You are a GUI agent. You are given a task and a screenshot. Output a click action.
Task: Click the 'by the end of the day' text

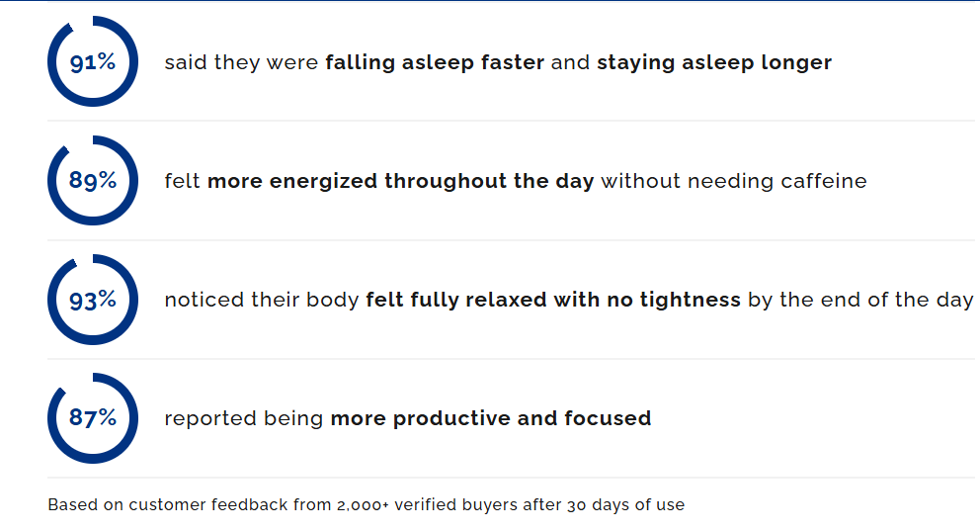tap(860, 300)
